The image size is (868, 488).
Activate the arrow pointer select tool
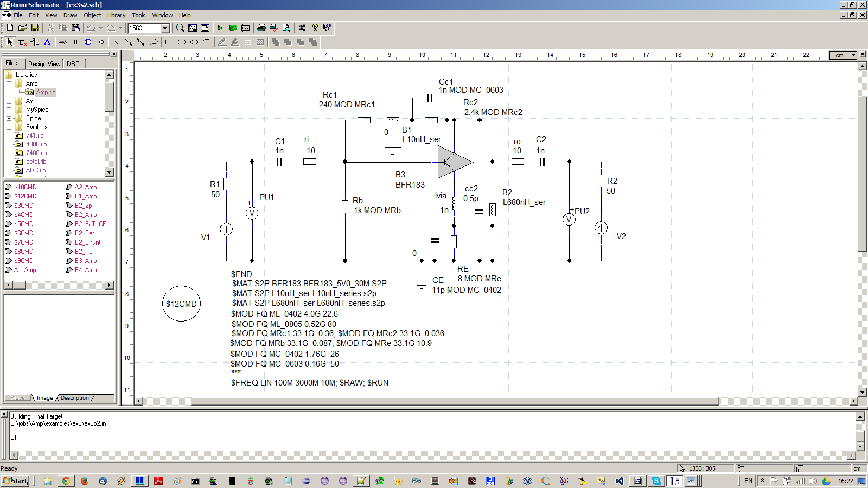pyautogui.click(x=10, y=42)
